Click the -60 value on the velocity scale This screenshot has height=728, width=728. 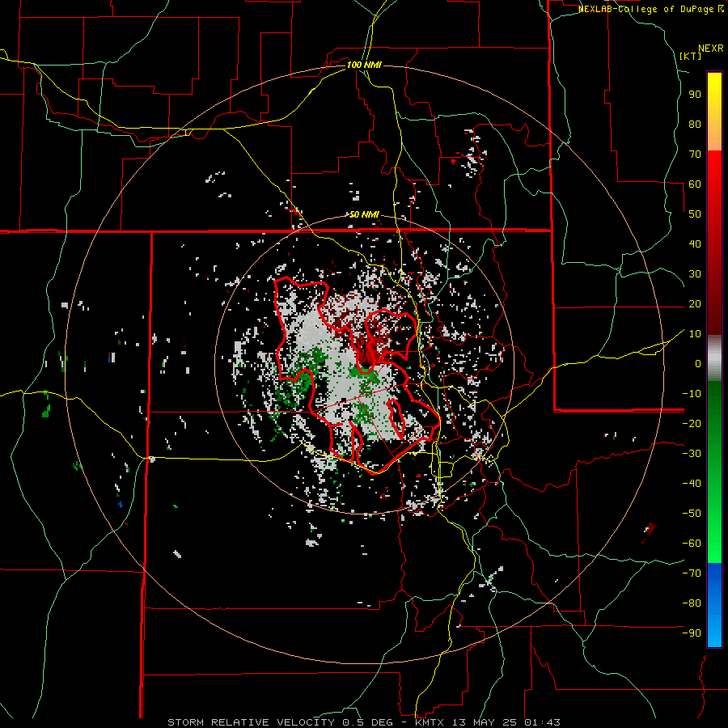pos(692,544)
